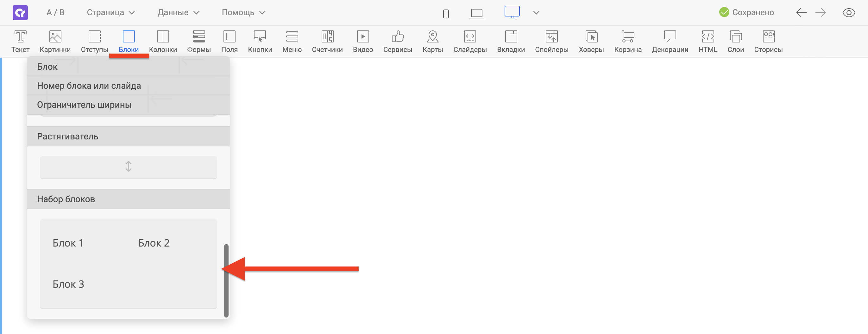Click the Растягиватель section header

(x=129, y=136)
